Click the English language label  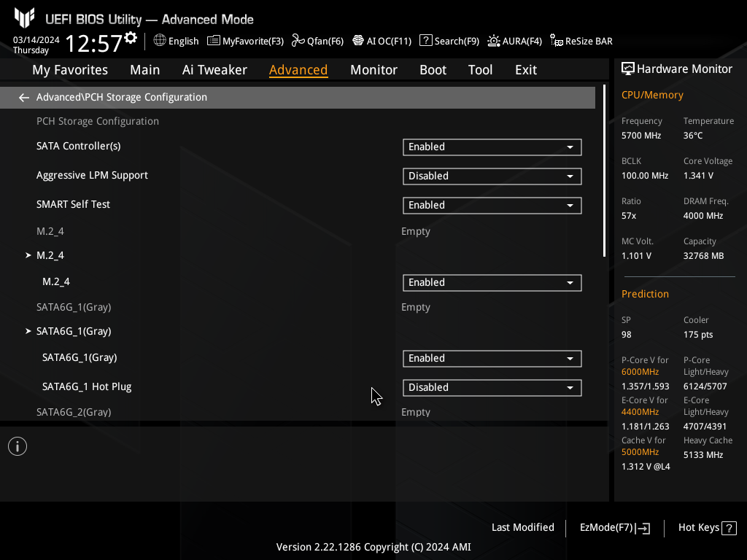coord(183,42)
